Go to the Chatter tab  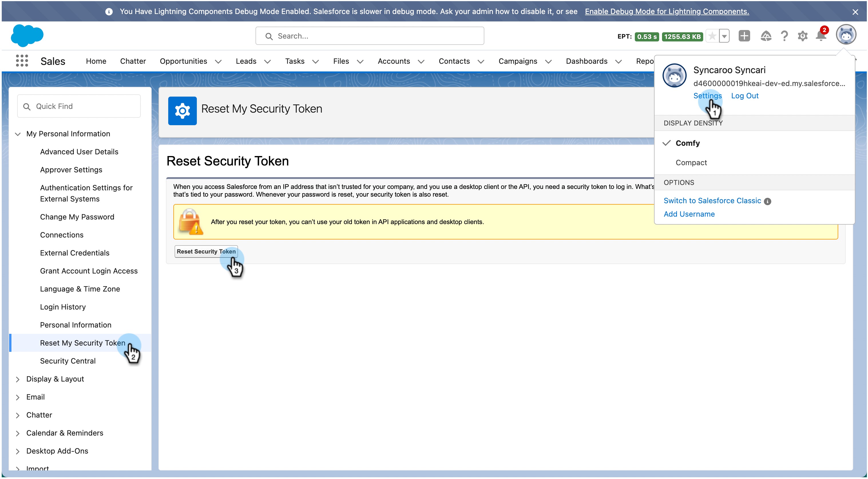[133, 61]
